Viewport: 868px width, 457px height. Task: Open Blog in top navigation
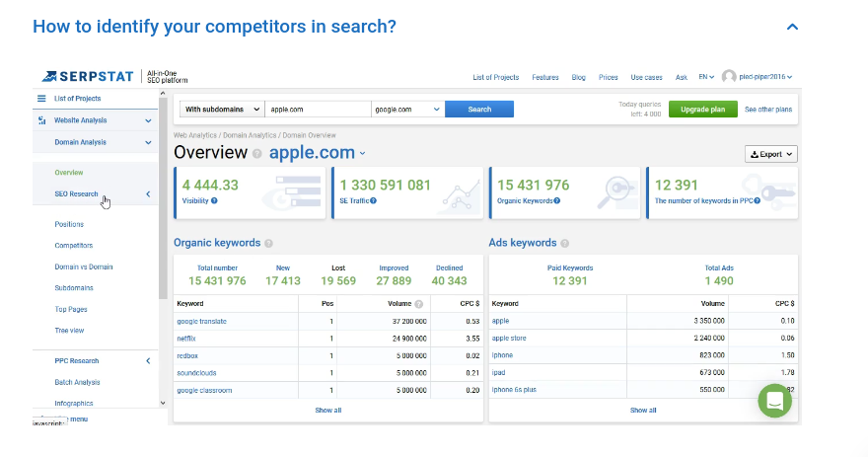(578, 78)
